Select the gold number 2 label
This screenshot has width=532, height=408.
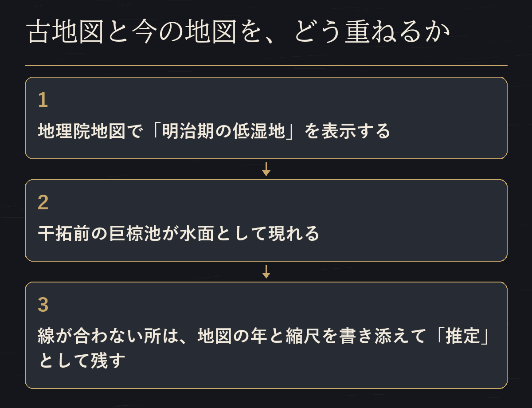43,203
